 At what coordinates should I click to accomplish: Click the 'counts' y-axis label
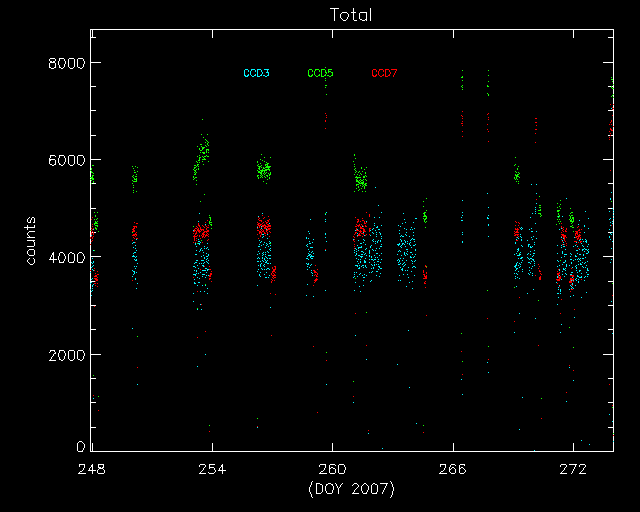(x=32, y=240)
